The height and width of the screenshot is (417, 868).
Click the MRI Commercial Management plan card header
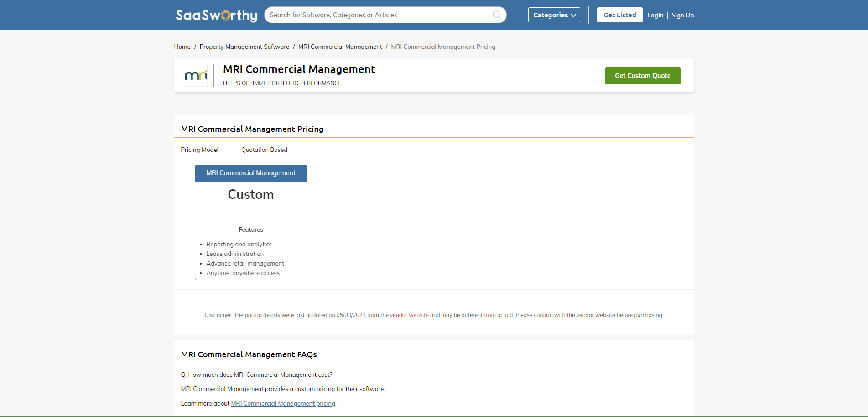click(x=251, y=173)
